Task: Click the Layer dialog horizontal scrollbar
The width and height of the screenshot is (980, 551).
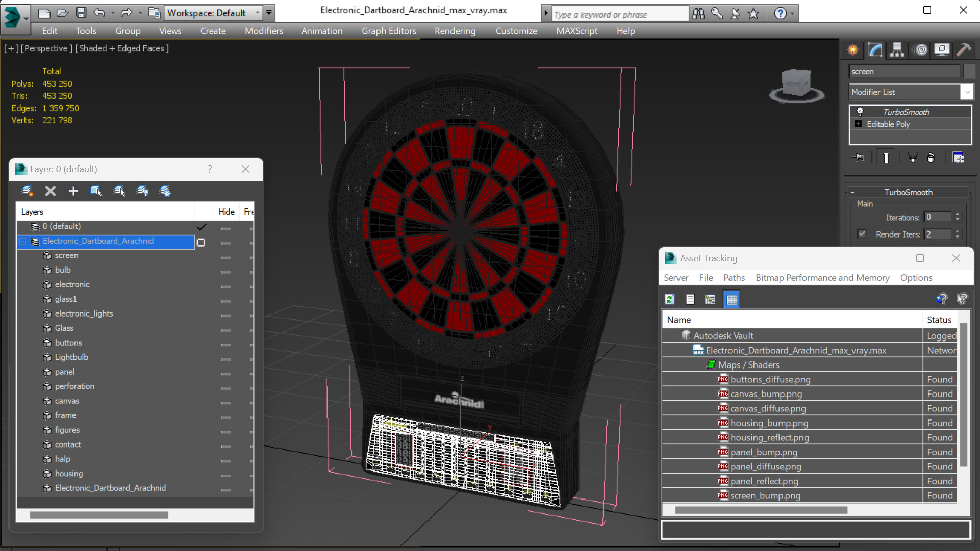Action: coord(99,515)
